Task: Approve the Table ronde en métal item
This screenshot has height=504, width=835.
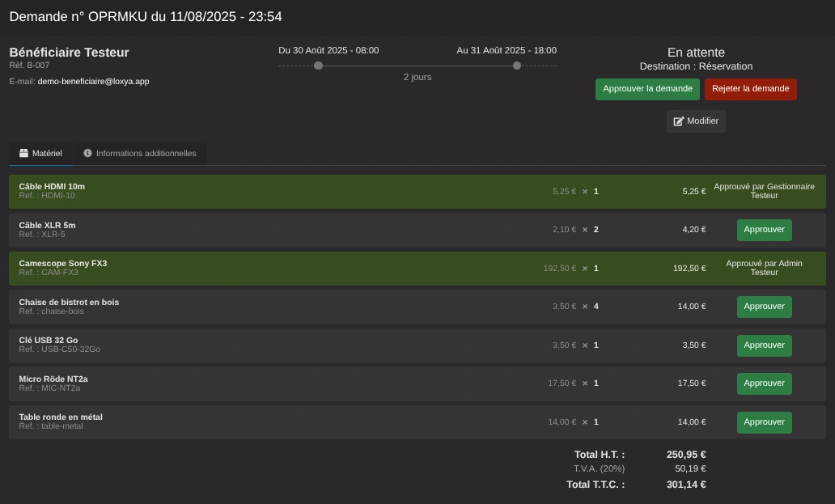Action: pos(764,422)
